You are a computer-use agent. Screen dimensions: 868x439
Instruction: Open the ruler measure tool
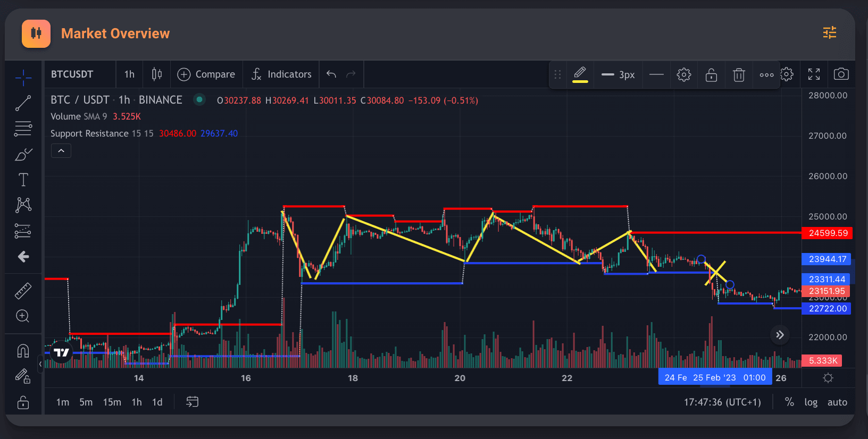23,291
